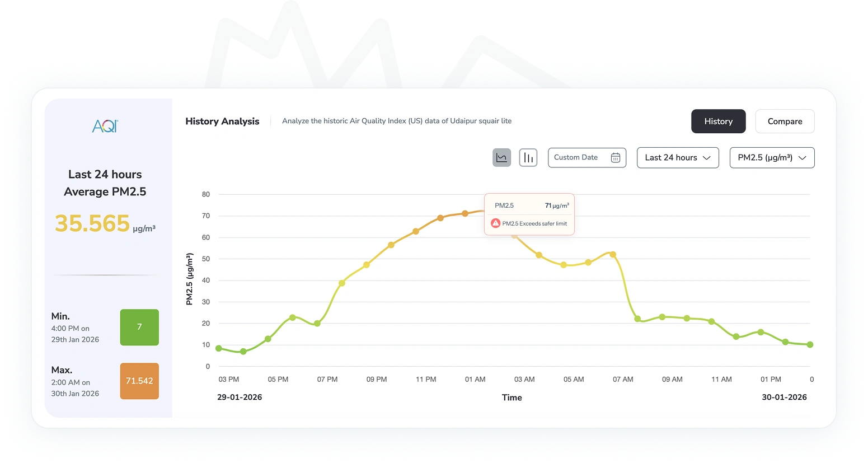Click the Custom Date field

coord(587,158)
